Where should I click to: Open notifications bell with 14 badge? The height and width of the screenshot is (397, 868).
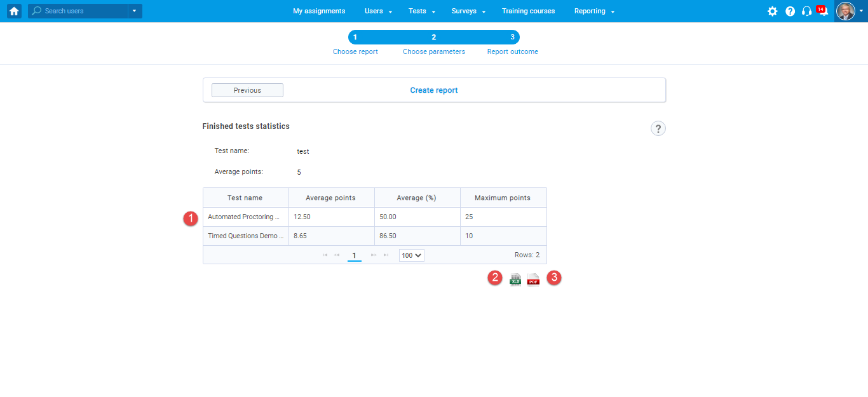click(x=823, y=11)
